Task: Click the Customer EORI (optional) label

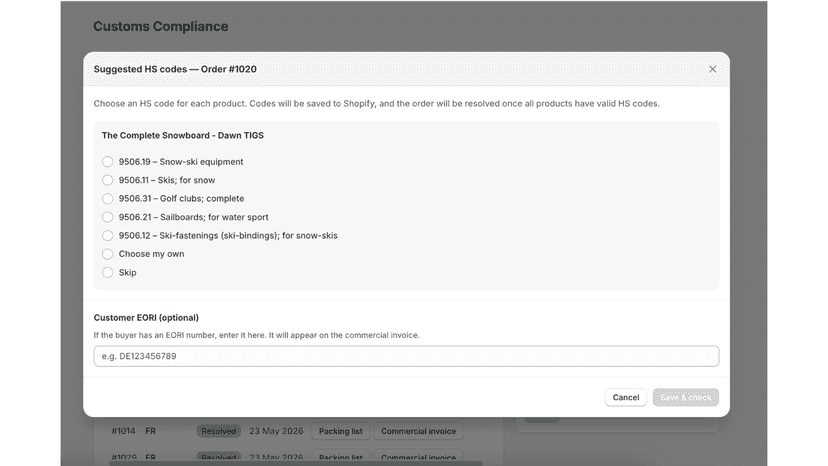Action: point(146,318)
